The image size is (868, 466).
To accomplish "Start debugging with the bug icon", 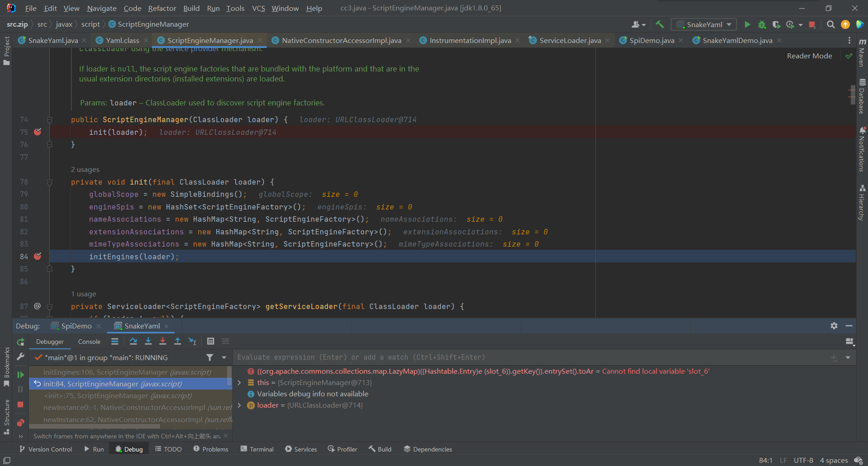I will tap(762, 24).
